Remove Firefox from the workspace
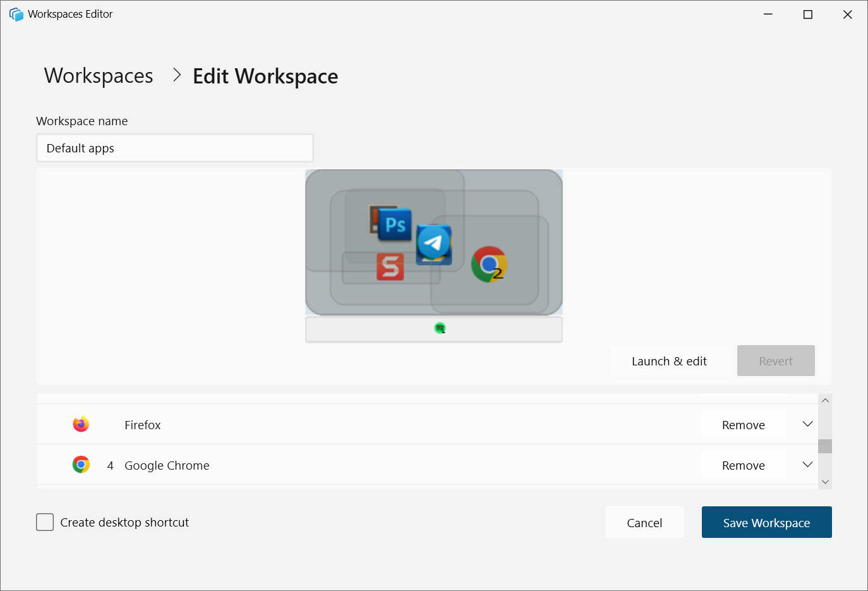The height and width of the screenshot is (591, 868). click(x=744, y=425)
